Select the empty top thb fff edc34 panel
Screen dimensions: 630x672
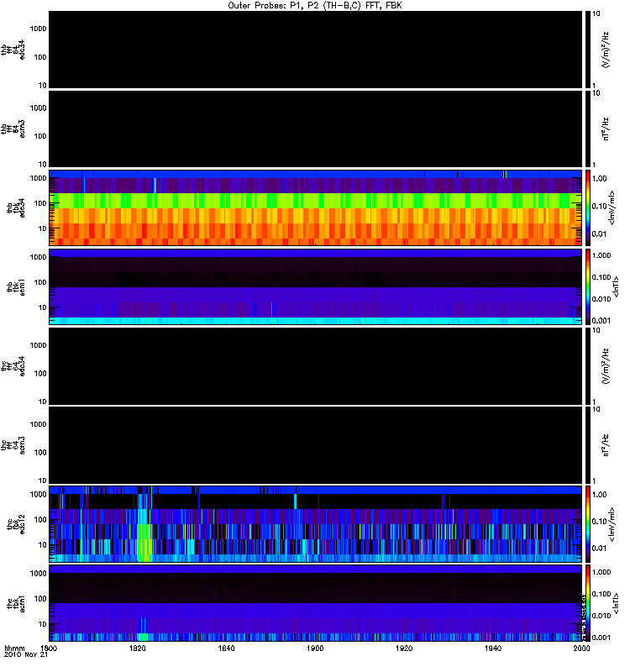point(315,49)
